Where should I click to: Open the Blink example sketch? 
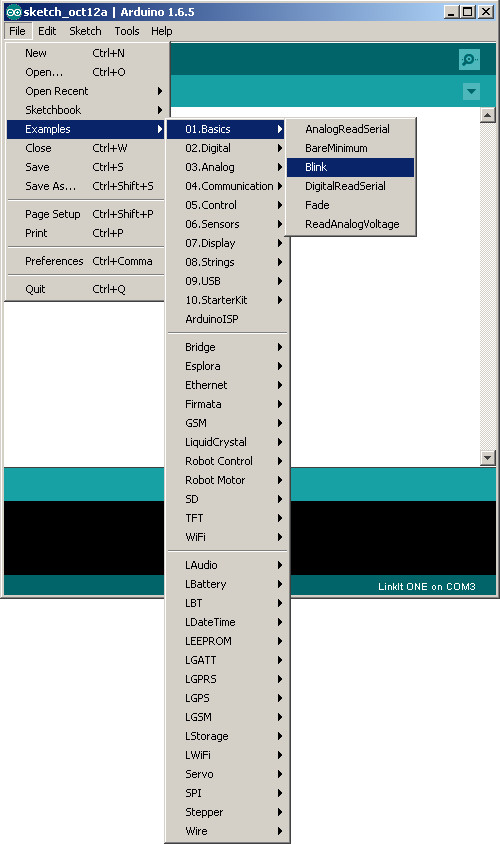(x=350, y=167)
